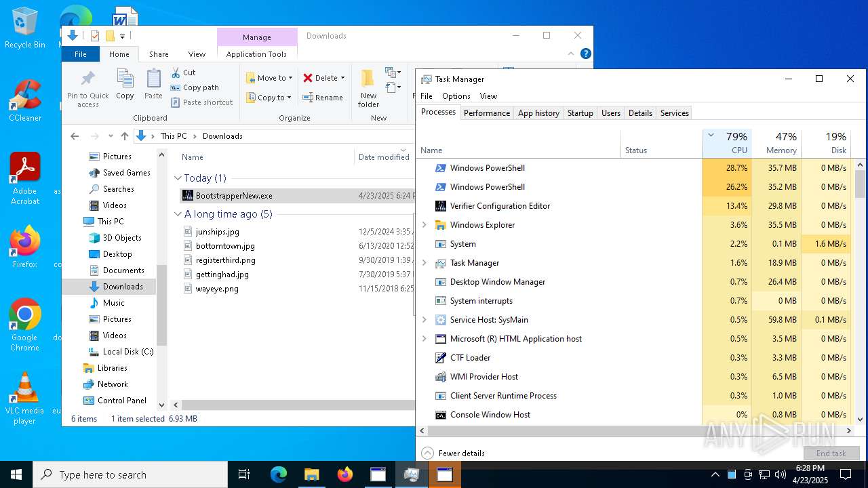This screenshot has height=488, width=868.
Task: Sort processes by Memory column
Action: pyautogui.click(x=776, y=144)
